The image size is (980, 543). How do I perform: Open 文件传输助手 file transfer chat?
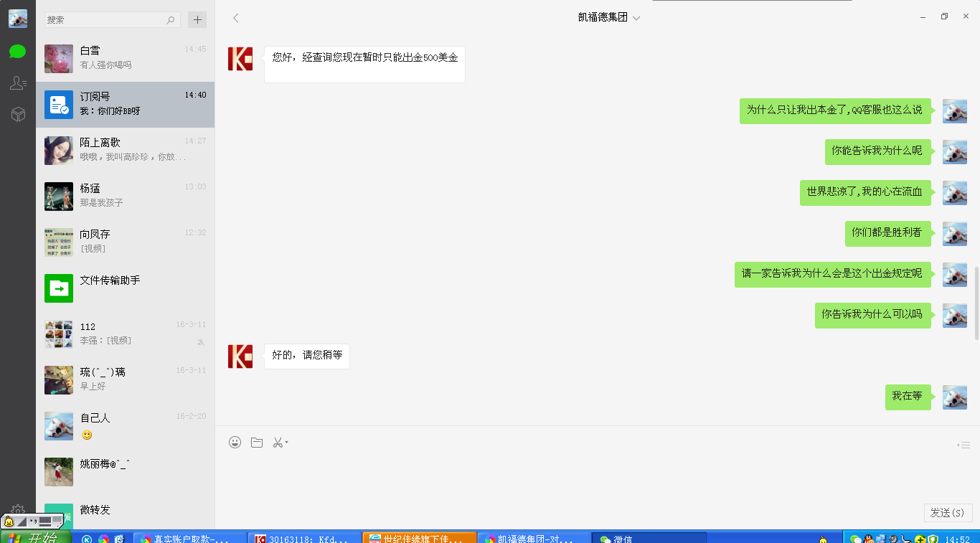(x=125, y=288)
